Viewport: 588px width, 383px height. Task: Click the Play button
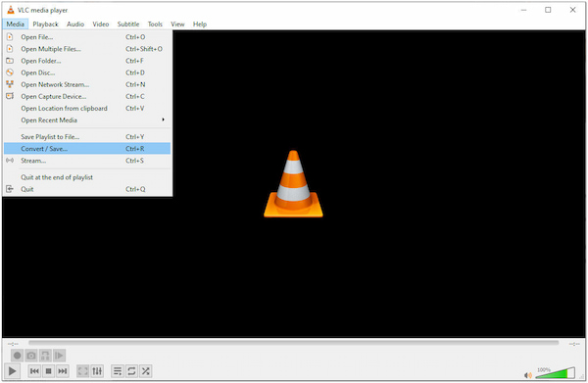(12, 371)
